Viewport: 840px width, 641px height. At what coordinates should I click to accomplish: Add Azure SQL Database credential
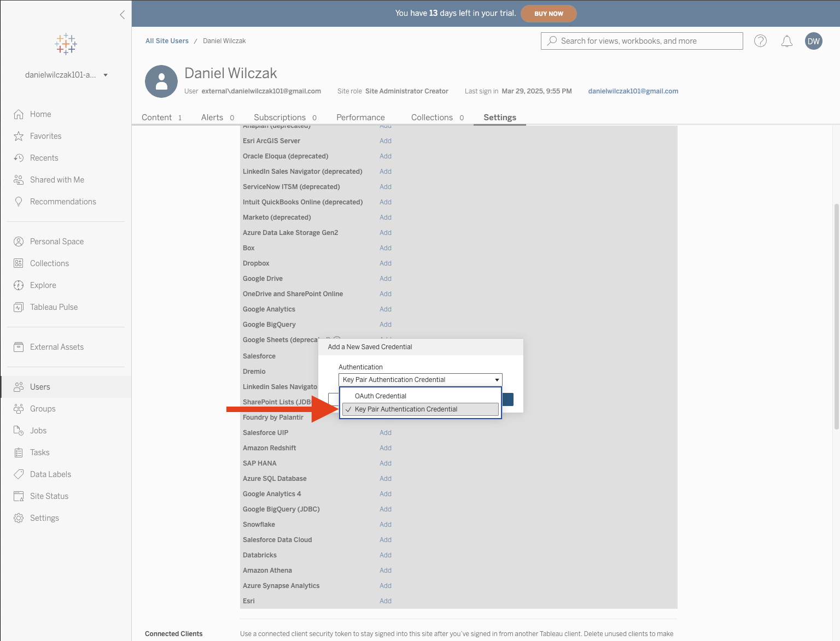click(x=386, y=479)
